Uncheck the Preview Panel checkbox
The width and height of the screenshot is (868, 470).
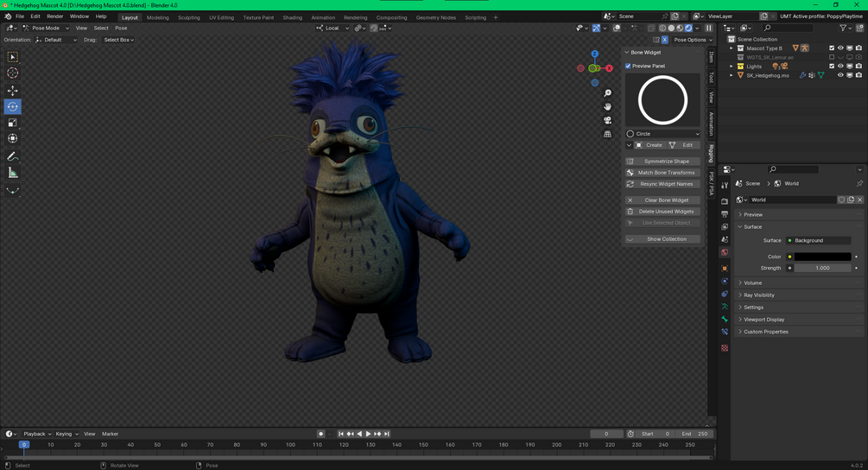(x=628, y=66)
